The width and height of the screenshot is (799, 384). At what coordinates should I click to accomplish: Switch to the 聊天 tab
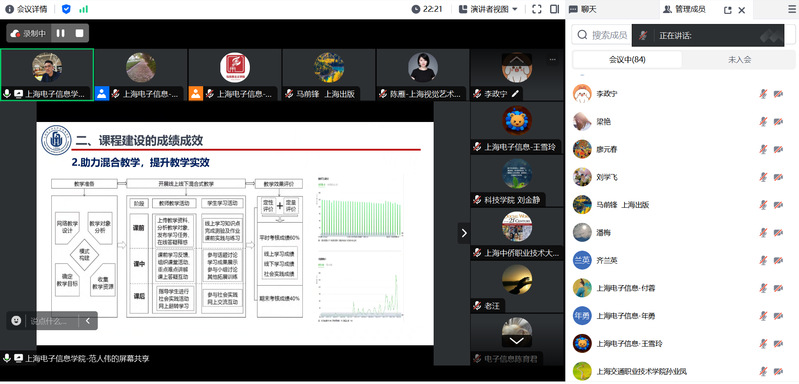584,9
